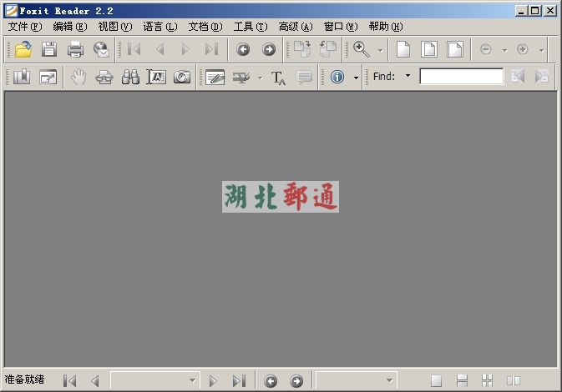The height and width of the screenshot is (392, 562).
Task: Open zoom tool dropdown arrow
Action: [381, 51]
